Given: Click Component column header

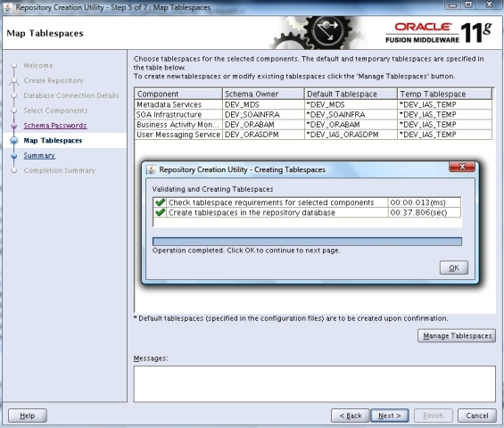Looking at the screenshot, I should coord(178,94).
